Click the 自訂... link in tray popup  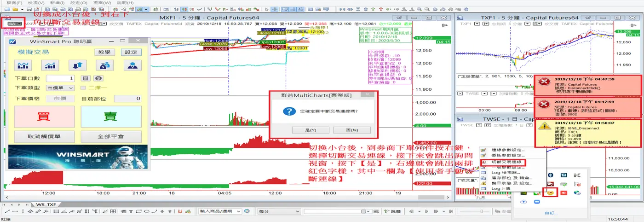point(551,213)
